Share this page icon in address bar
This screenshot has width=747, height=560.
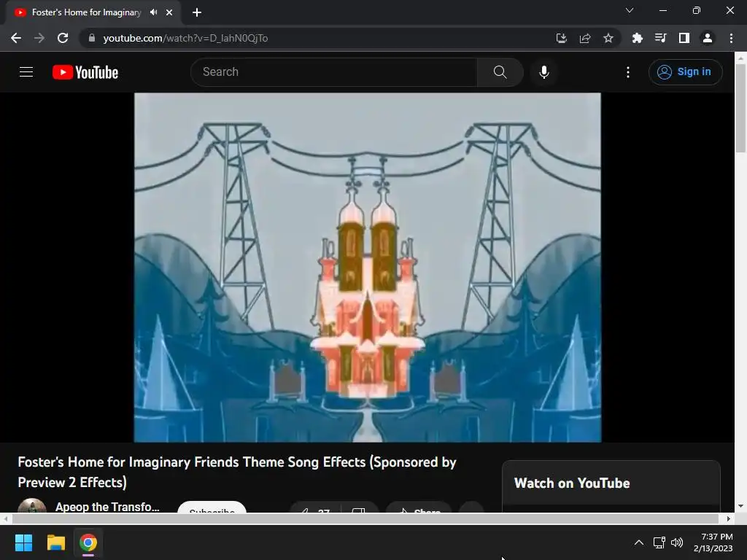[585, 38]
